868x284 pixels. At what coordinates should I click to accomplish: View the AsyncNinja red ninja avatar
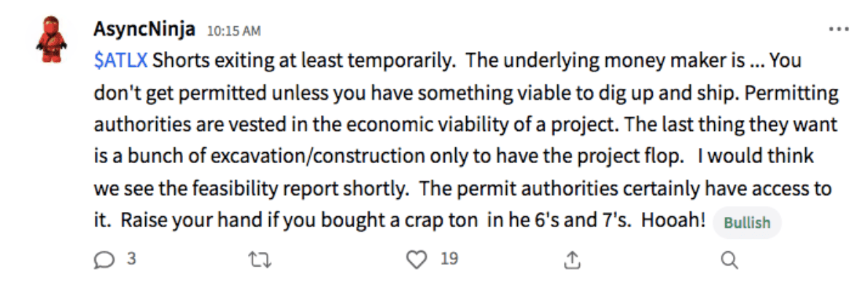click(x=52, y=39)
